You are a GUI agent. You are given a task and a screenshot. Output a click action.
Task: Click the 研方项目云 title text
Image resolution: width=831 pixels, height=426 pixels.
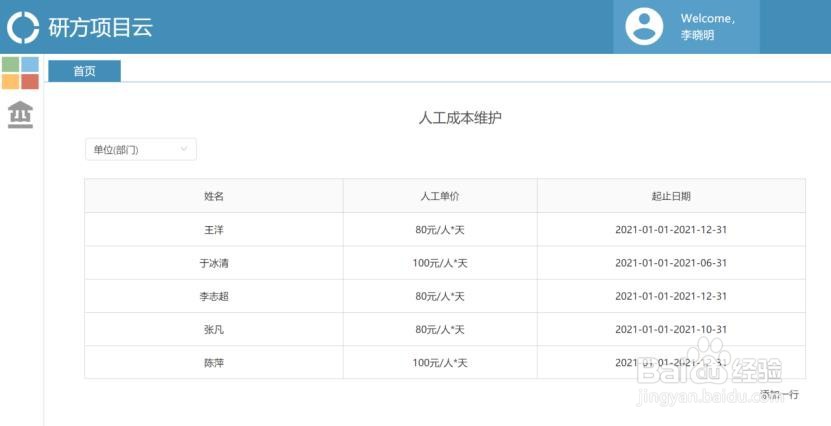[x=101, y=28]
